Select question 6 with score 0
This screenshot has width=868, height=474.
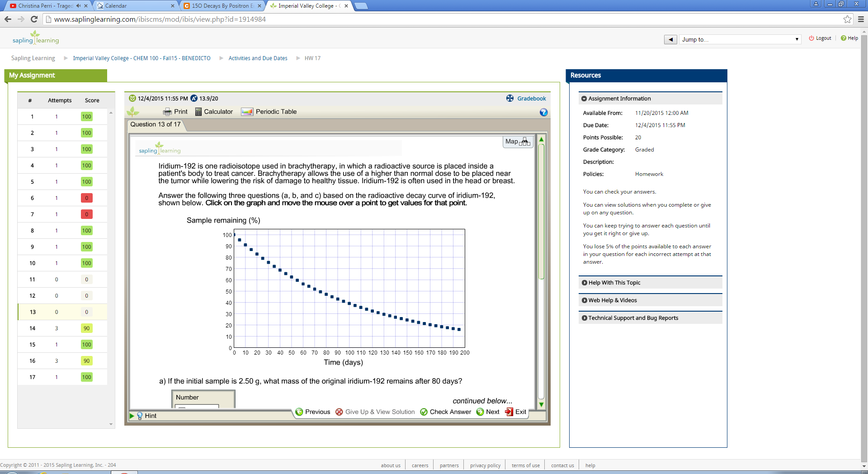62,198
